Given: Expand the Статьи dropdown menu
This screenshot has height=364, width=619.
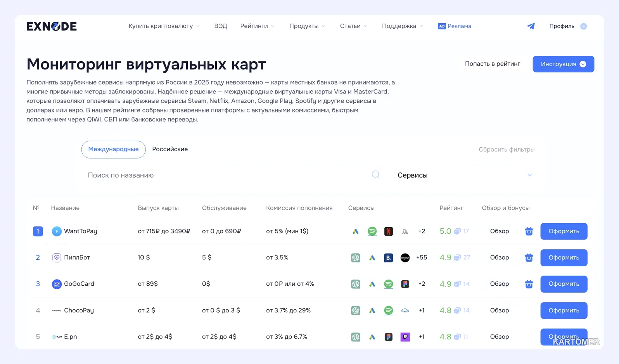Looking at the screenshot, I should pyautogui.click(x=353, y=26).
